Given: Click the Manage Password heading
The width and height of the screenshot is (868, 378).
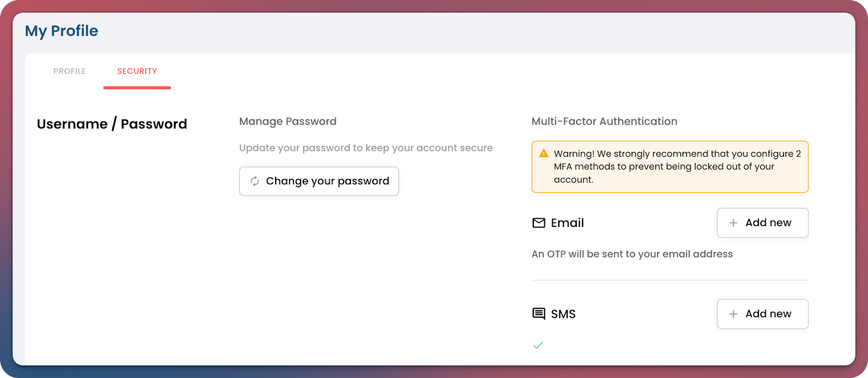Looking at the screenshot, I should click(288, 122).
